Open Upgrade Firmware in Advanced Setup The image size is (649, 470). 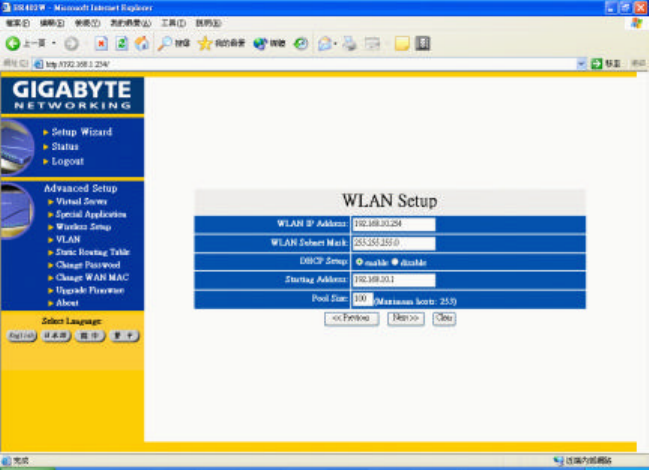(x=90, y=290)
